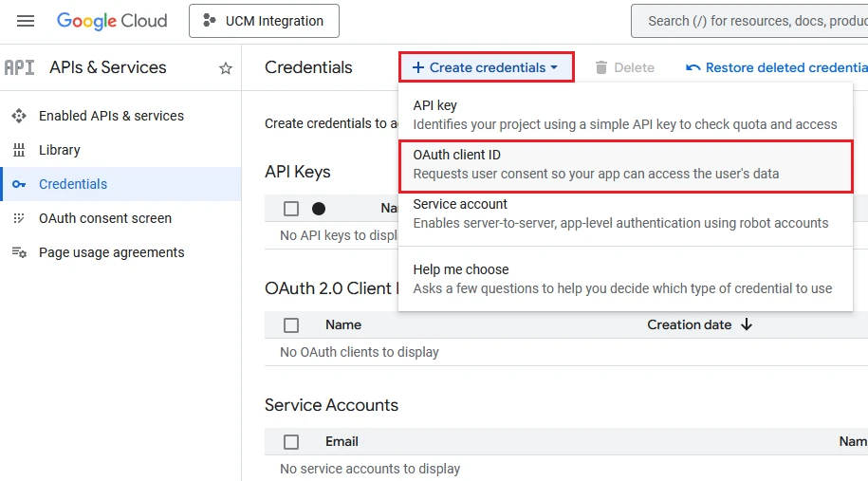Click the Credentials key icon
This screenshot has height=481, width=868.
(x=19, y=184)
